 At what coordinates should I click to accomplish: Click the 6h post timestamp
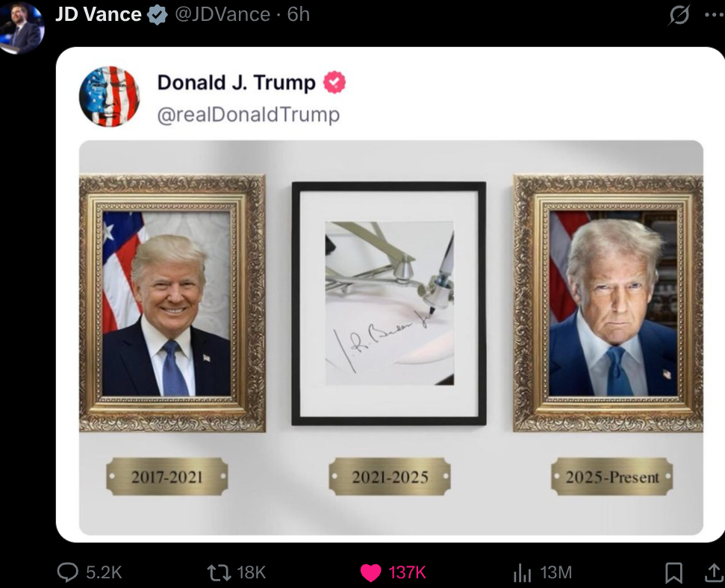point(298,14)
